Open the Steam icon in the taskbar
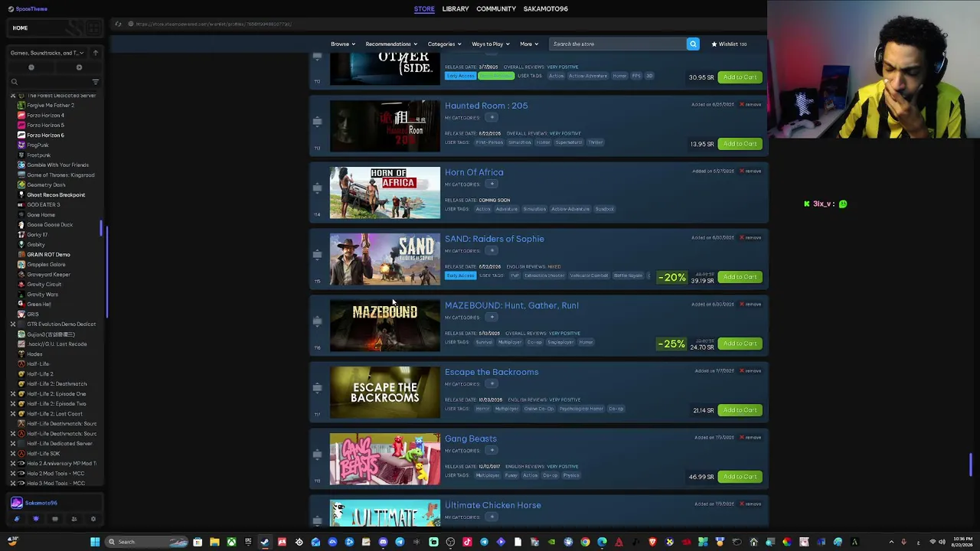Image resolution: width=980 pixels, height=551 pixels. pyautogui.click(x=265, y=542)
